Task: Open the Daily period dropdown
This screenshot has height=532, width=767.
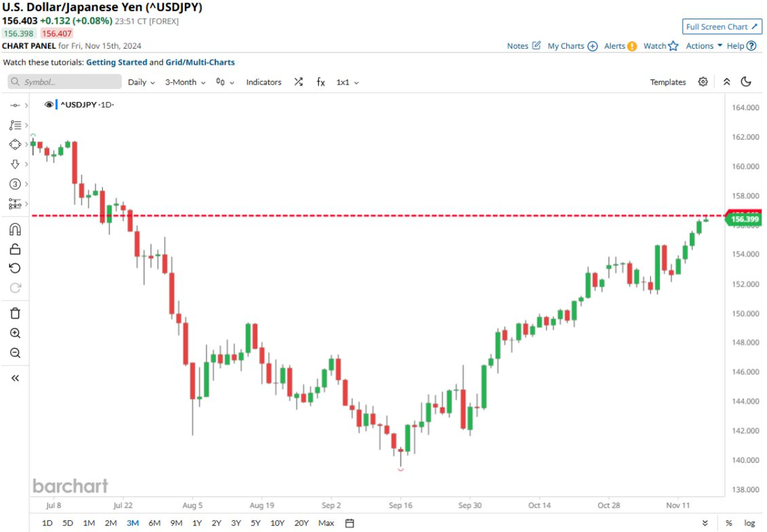Action: (141, 82)
